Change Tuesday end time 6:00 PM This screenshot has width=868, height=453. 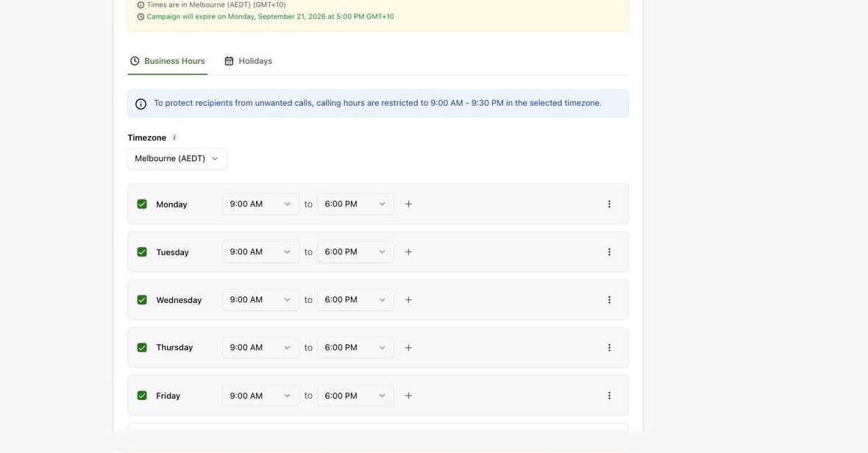coord(355,252)
